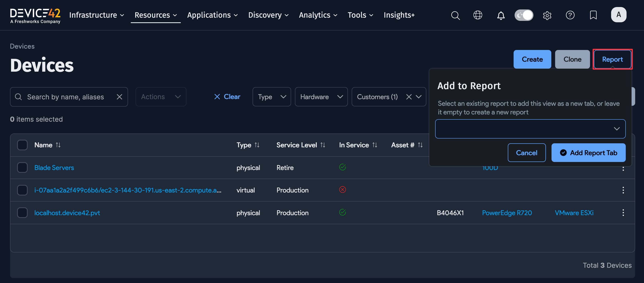Open notifications bell icon
Viewport: 644px width, 283px height.
(501, 15)
